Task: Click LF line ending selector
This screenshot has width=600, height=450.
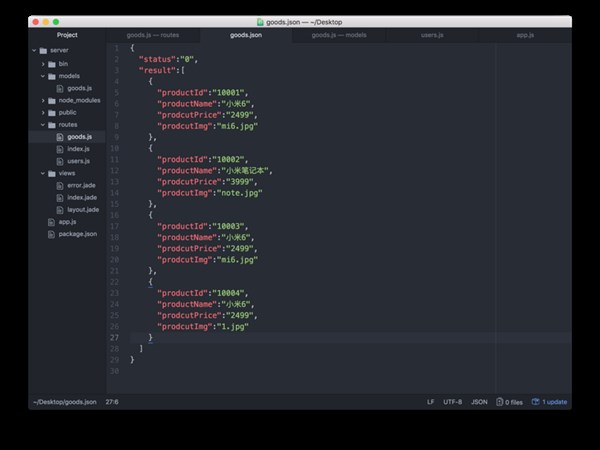Action: (430, 402)
